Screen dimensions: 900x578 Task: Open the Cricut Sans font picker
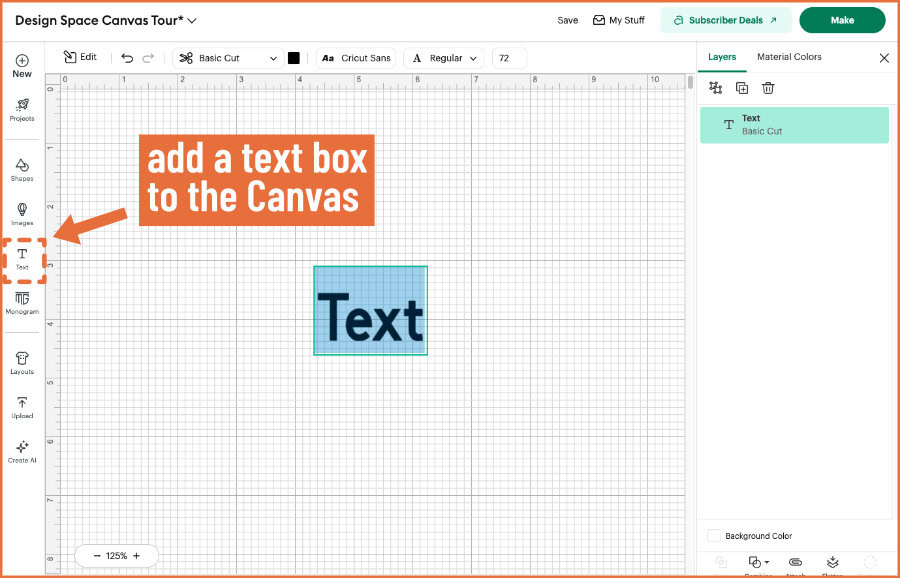pyautogui.click(x=356, y=58)
